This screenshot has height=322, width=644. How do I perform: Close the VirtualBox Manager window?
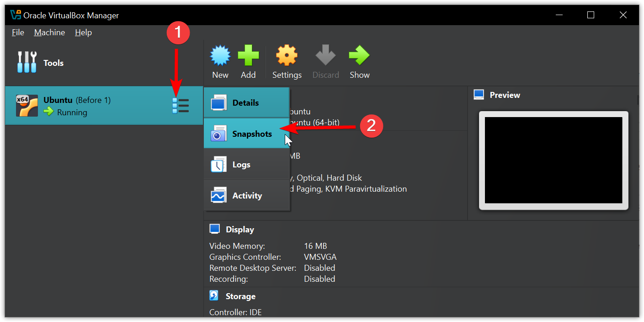623,15
